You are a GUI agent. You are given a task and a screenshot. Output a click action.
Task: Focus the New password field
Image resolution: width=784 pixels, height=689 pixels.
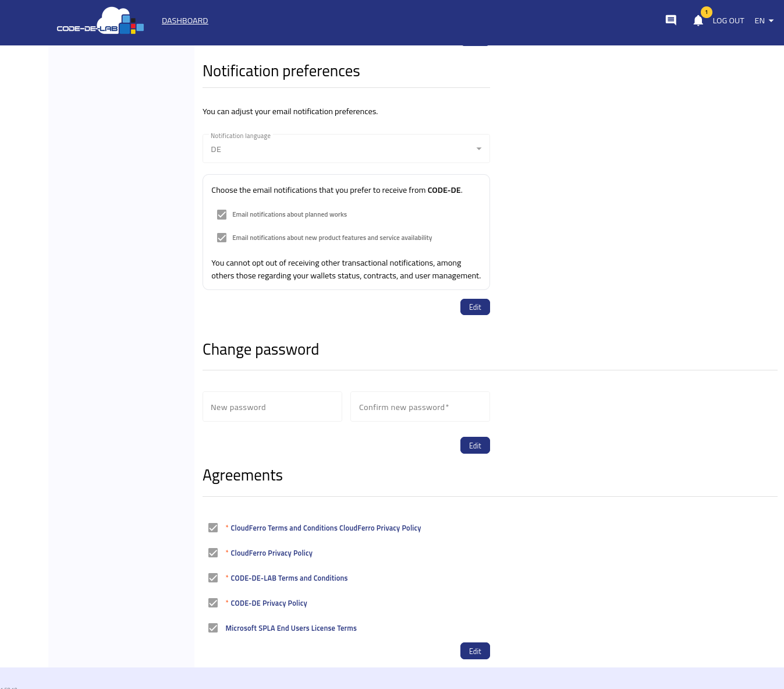pyautogui.click(x=272, y=407)
